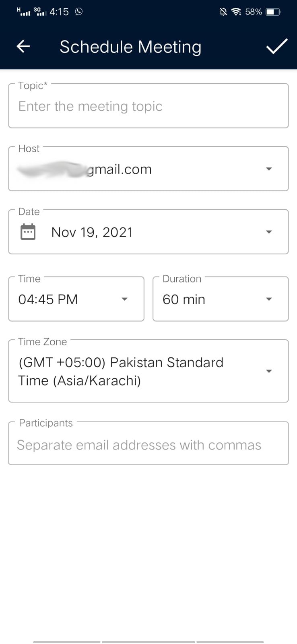Image resolution: width=297 pixels, height=644 pixels.
Task: Open the Time Zone dropdown arrow
Action: pos(269,371)
